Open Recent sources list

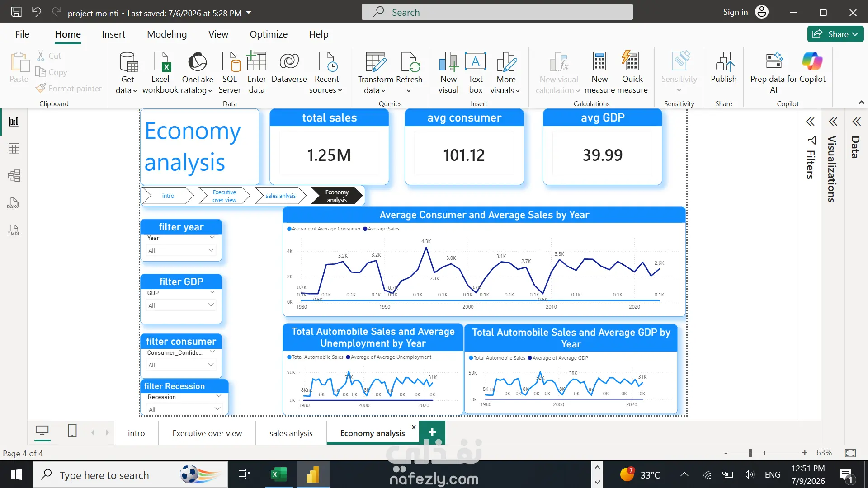326,72
